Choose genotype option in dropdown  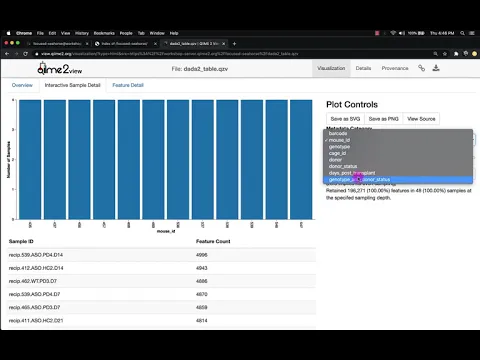[x=398, y=147]
